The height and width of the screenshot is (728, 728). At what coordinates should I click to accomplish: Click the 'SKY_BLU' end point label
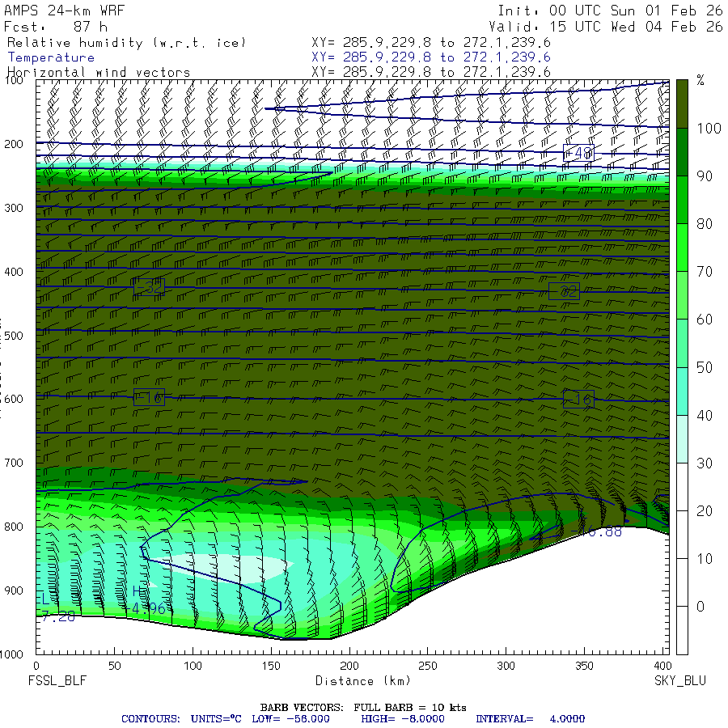(x=680, y=681)
